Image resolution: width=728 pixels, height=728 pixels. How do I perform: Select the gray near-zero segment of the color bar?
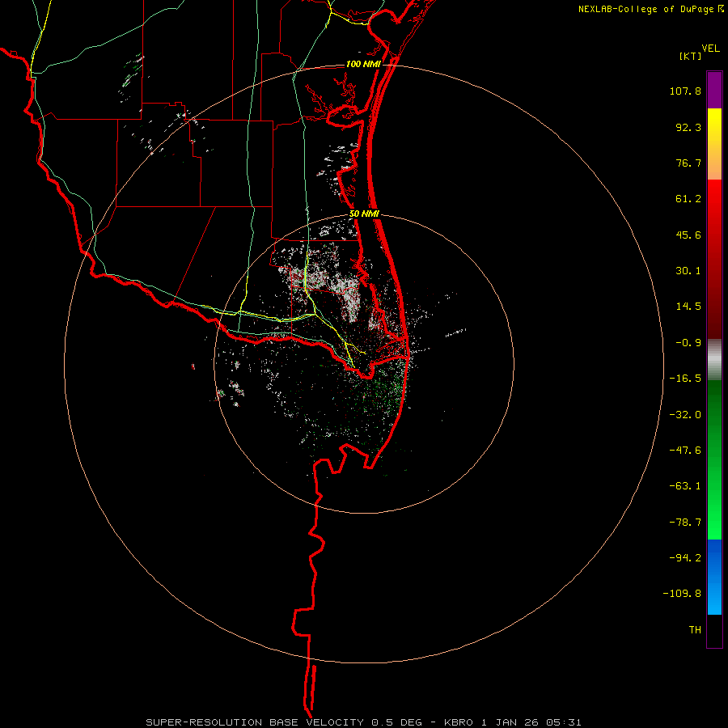point(714,360)
